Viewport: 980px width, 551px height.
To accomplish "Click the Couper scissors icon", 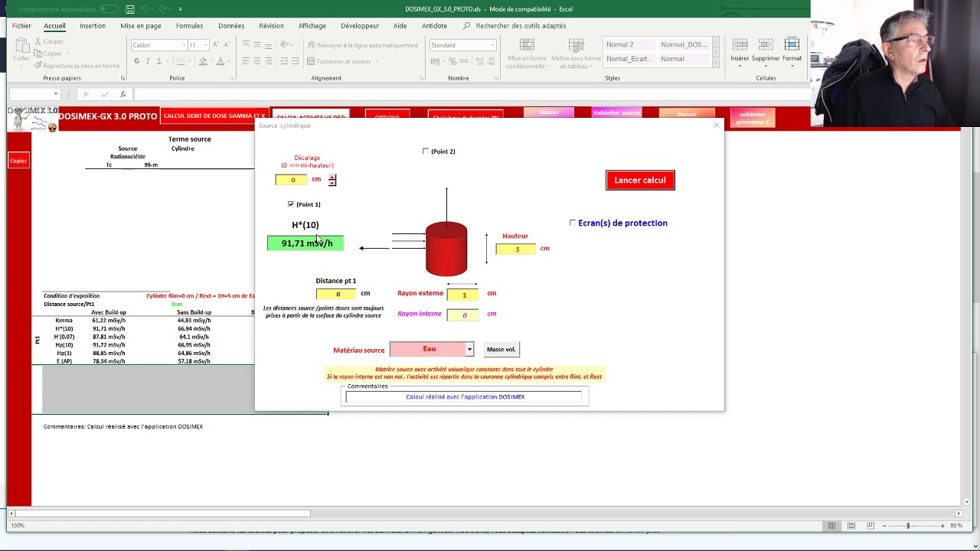I will pyautogui.click(x=48, y=41).
